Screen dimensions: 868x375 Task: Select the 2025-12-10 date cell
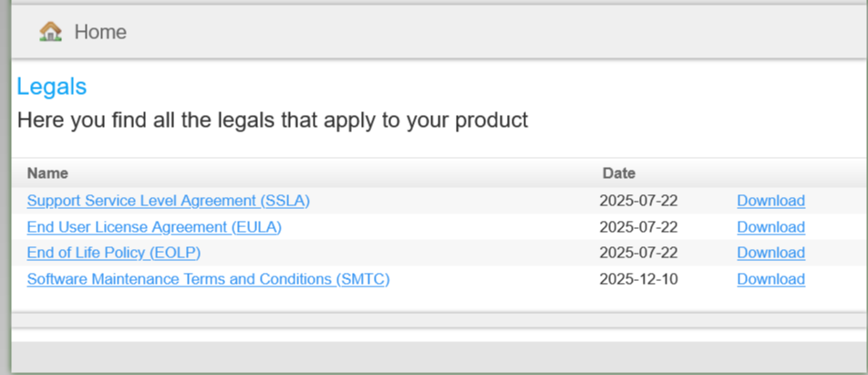(638, 279)
